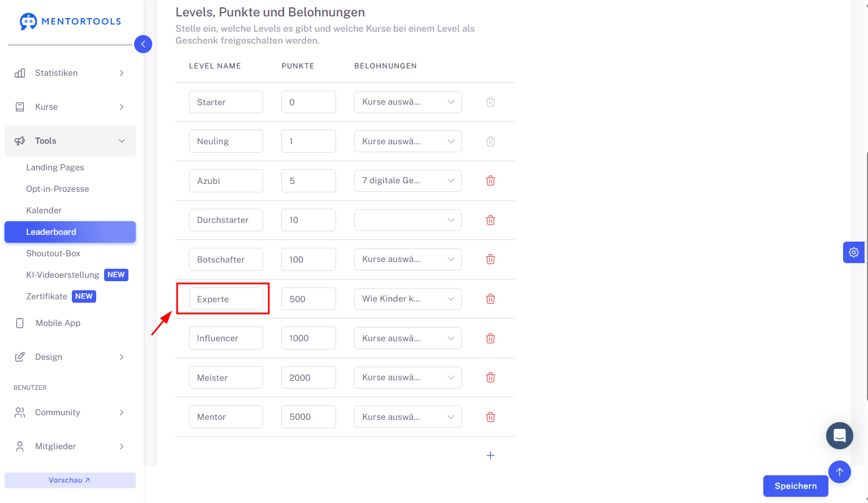Open the Vorschau preview link
Viewport: 868px width, 503px height.
point(70,480)
